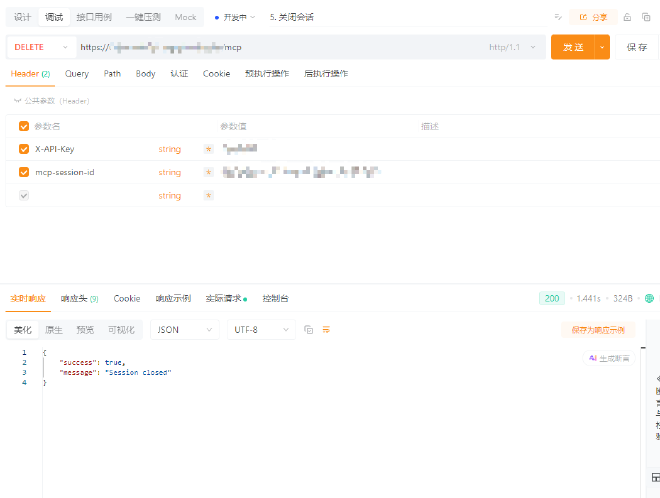Click the orange 发送 send button

(572, 47)
